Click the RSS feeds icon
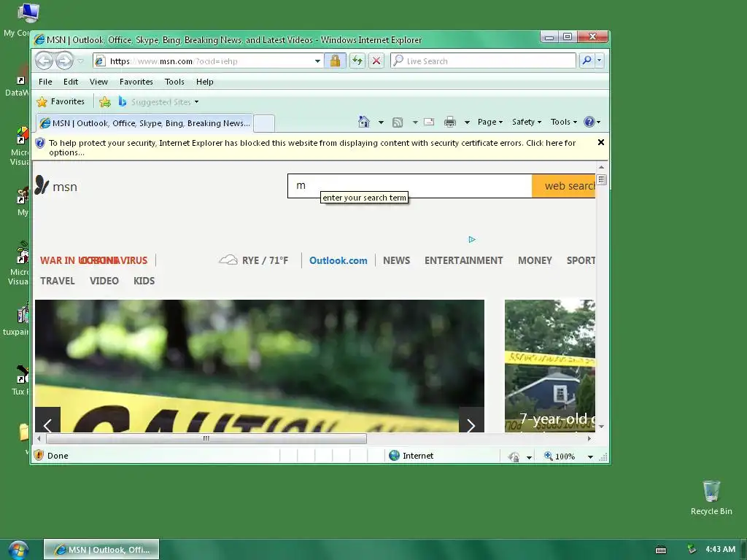747x560 pixels. [398, 122]
